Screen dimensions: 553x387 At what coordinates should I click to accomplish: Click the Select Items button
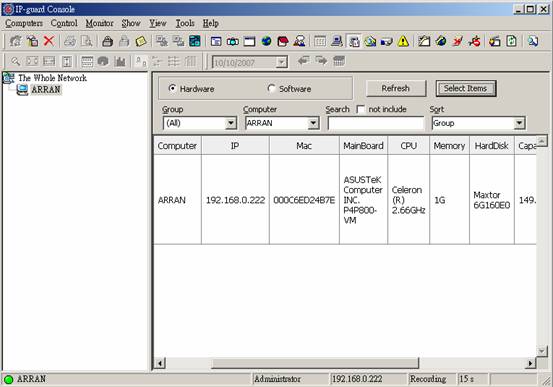click(466, 88)
